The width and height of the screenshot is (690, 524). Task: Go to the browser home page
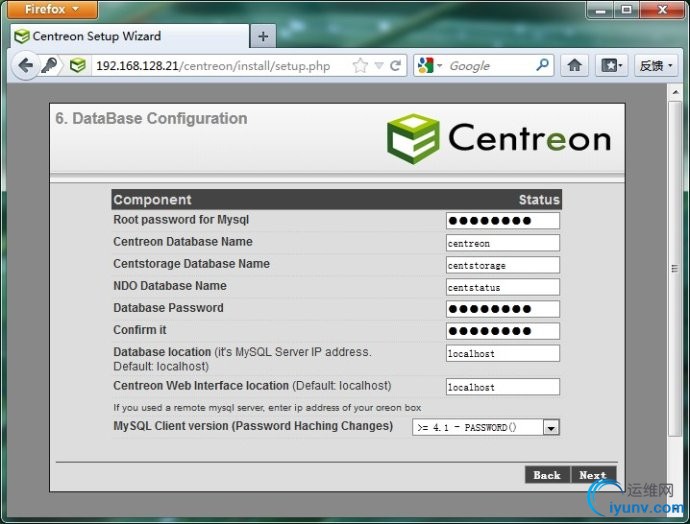574,66
